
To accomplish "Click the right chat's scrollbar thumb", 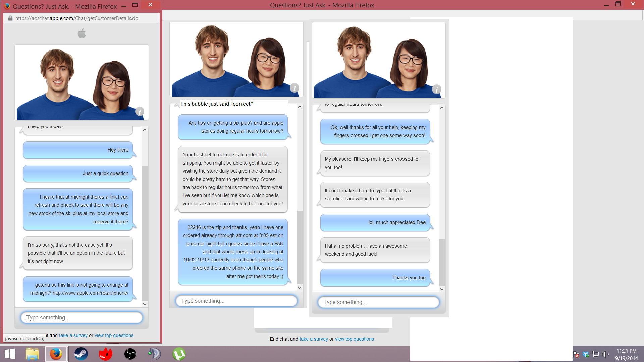I will (x=442, y=261).
